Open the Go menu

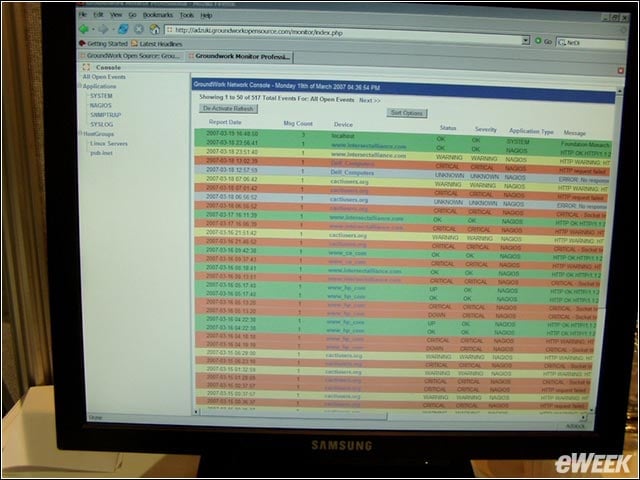[132, 15]
